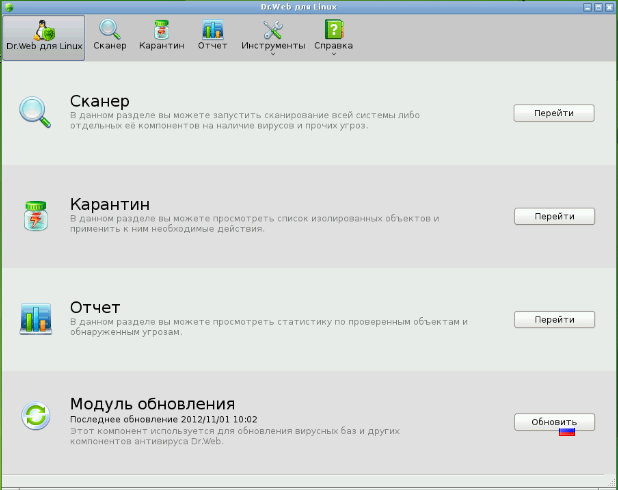The image size is (618, 490).
Task: Minimize the Dr.Web window
Action: (x=588, y=7)
